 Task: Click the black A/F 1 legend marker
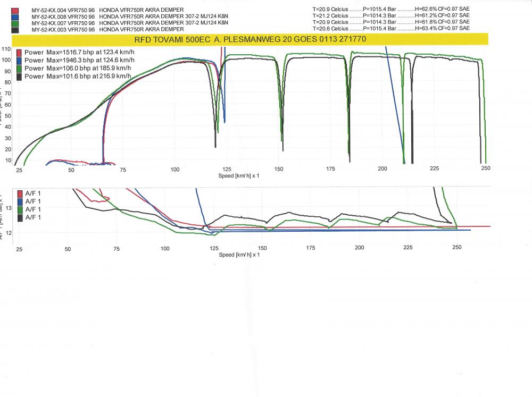pos(20,217)
